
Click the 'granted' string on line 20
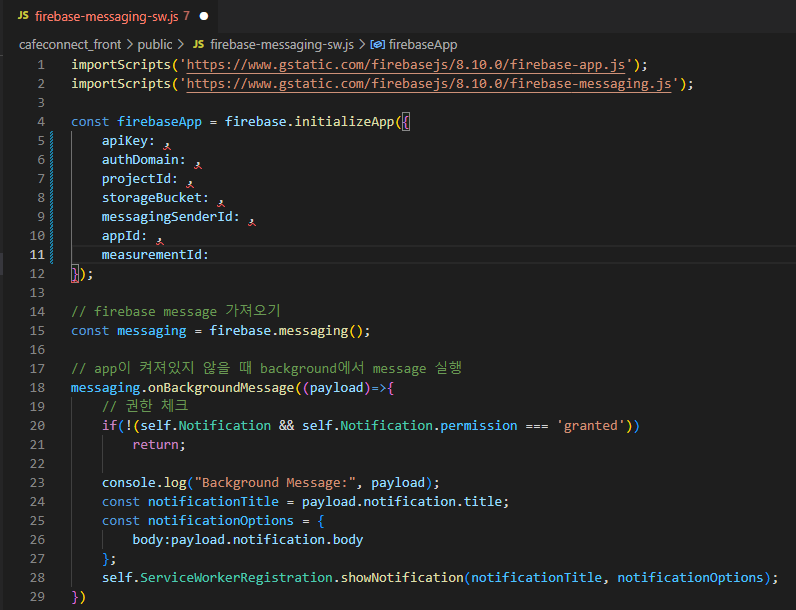(591, 426)
